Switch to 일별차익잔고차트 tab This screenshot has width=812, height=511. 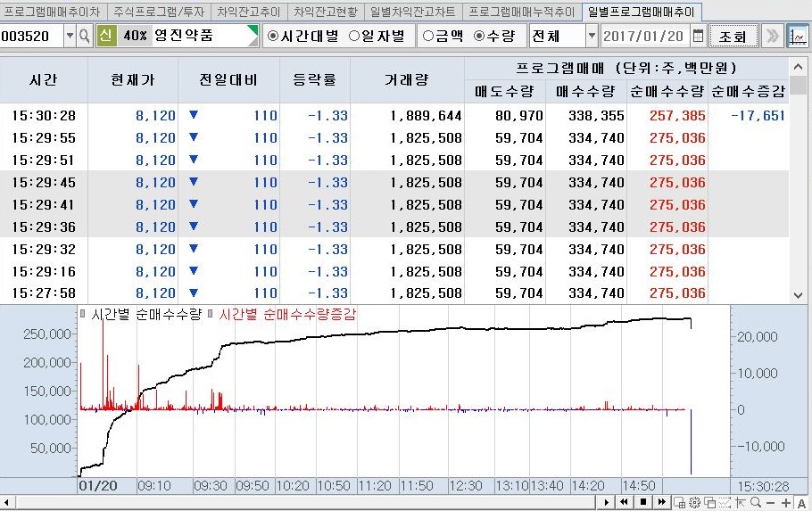point(413,12)
